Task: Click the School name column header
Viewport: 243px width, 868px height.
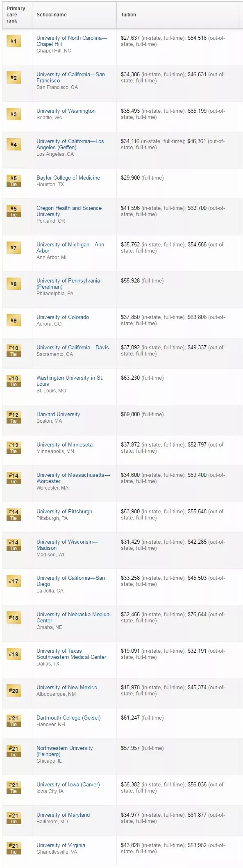Action: 52,15
